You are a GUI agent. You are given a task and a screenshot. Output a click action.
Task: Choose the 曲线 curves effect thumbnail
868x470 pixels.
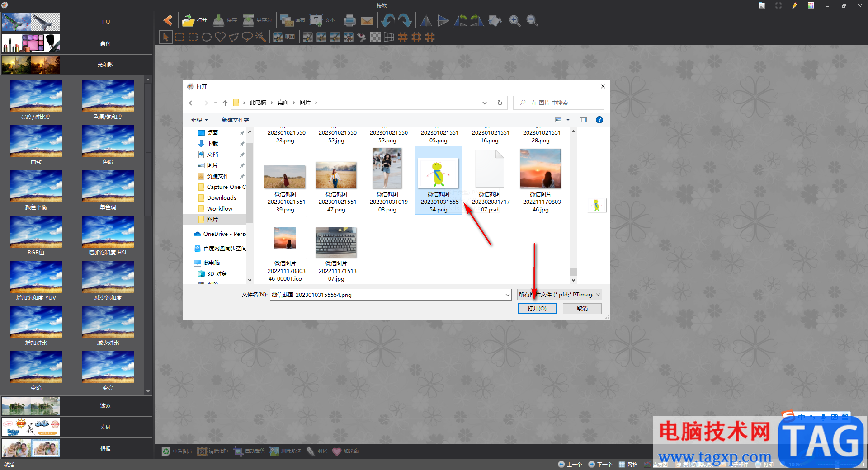coord(36,141)
